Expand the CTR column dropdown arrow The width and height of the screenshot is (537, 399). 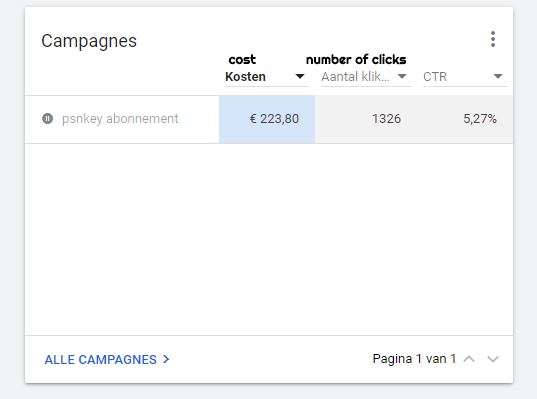click(x=498, y=76)
